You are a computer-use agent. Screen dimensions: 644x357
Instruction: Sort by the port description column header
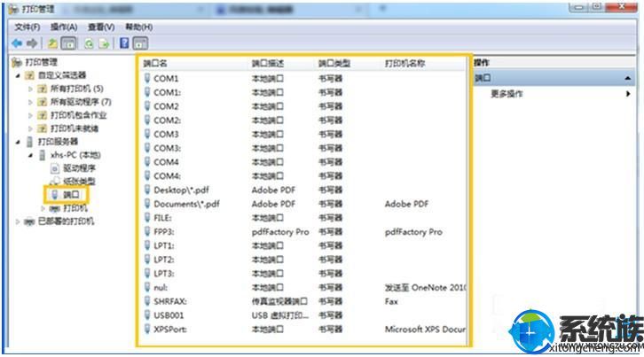tap(267, 63)
